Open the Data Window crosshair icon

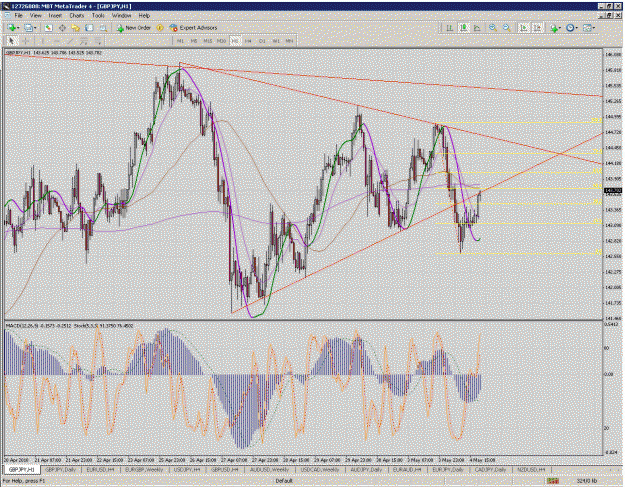[62, 27]
